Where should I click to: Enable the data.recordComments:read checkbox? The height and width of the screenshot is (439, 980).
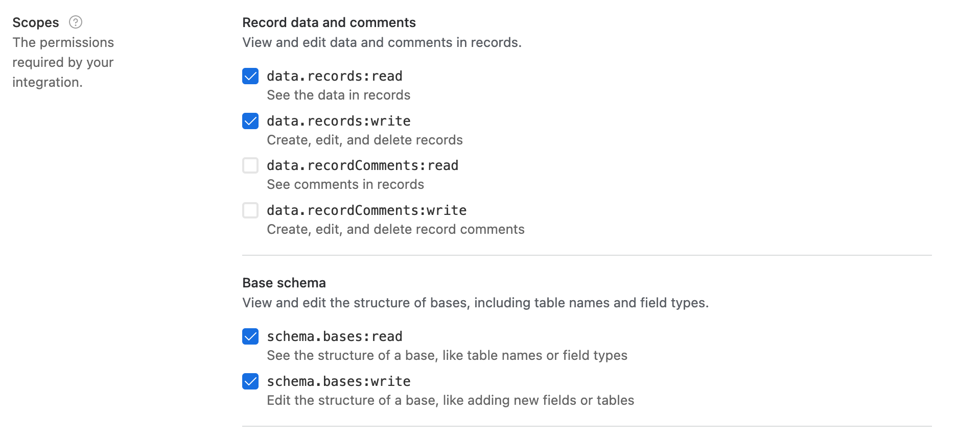pos(250,165)
